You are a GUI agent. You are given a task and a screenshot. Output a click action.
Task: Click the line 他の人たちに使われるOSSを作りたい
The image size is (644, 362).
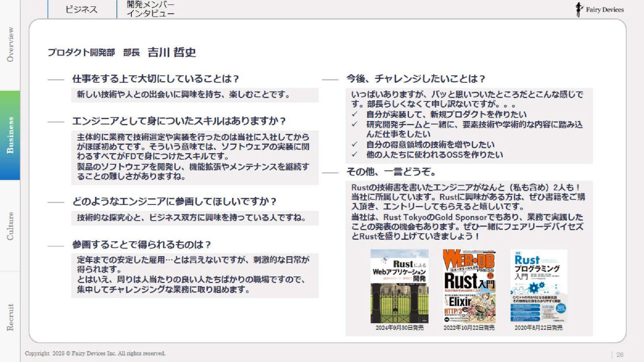tap(435, 155)
